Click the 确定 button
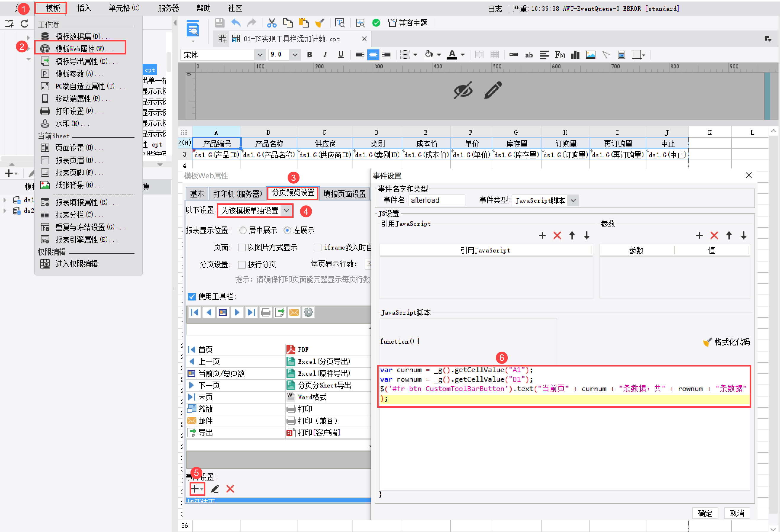 pos(704,513)
